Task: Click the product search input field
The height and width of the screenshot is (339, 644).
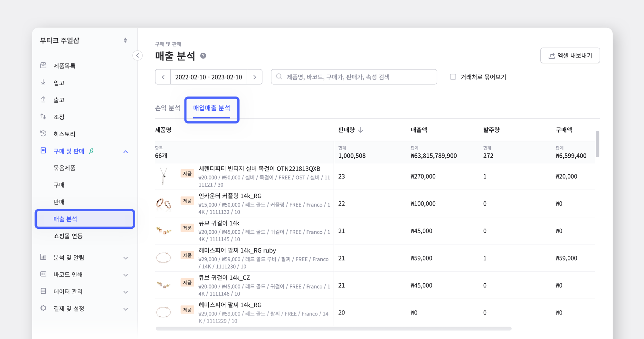Action: pyautogui.click(x=354, y=77)
